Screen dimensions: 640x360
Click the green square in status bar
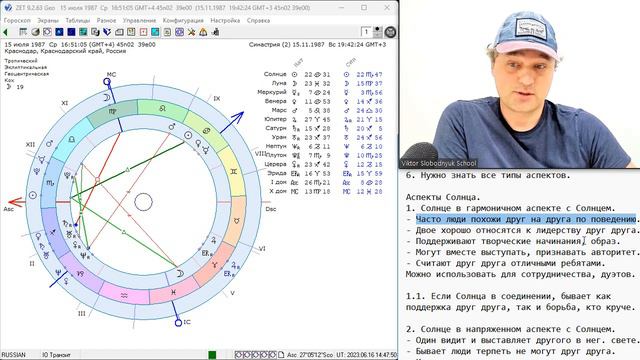click(212, 355)
